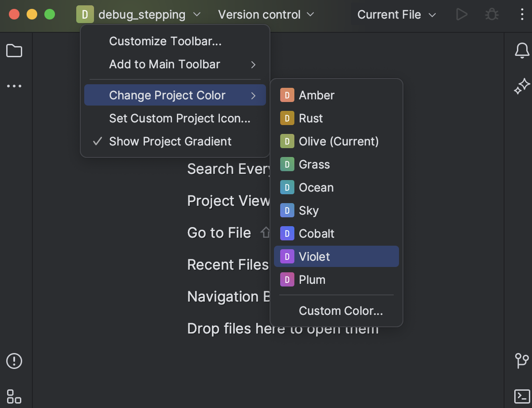Open the Notifications bell icon
This screenshot has width=532, height=408.
[522, 51]
